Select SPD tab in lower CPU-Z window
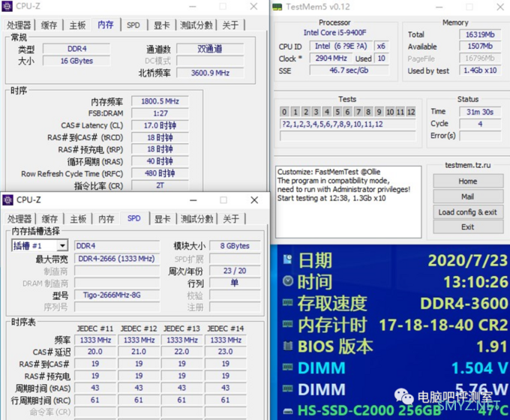This screenshot has width=510, height=420. click(x=134, y=218)
